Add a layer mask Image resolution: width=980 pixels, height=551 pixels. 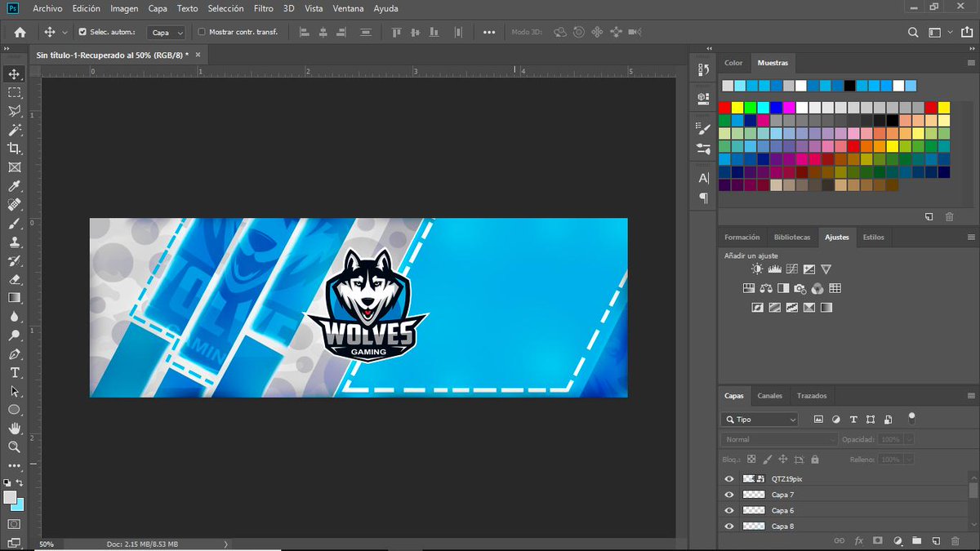click(878, 540)
